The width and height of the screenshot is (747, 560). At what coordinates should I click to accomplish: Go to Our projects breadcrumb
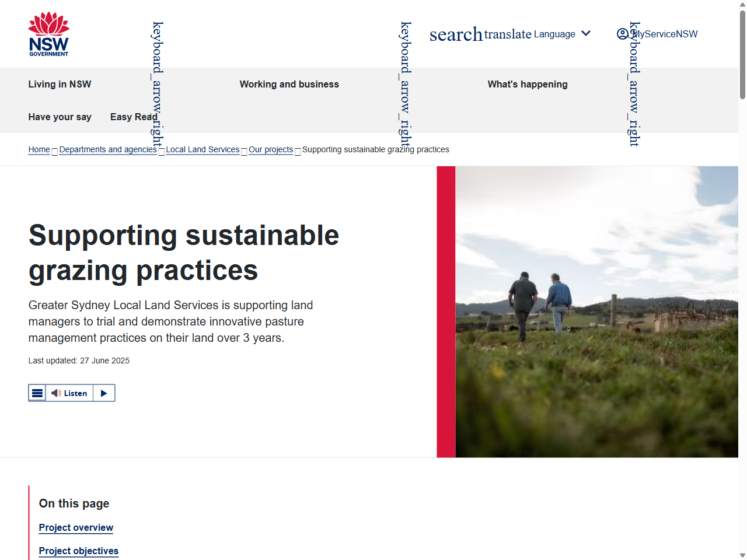271,149
